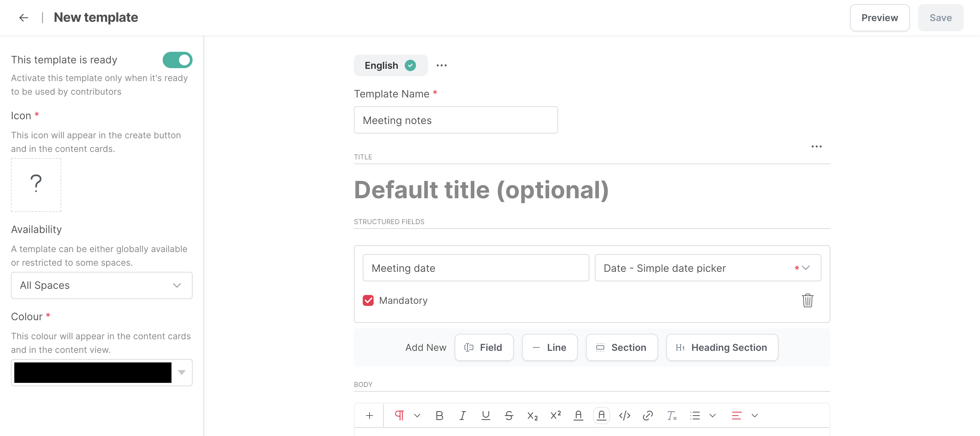Toggle the 'This template is ready' switch
This screenshot has height=436, width=980.
pyautogui.click(x=177, y=60)
